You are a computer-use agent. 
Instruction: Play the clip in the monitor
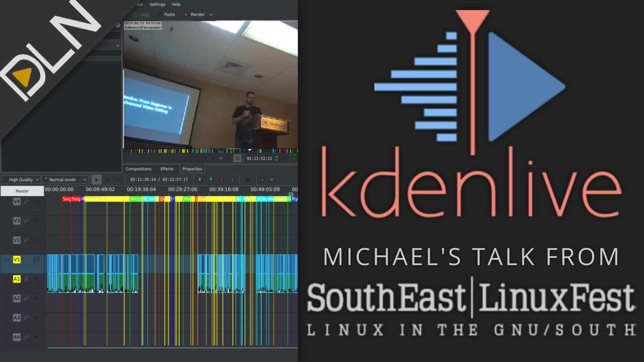(213, 158)
